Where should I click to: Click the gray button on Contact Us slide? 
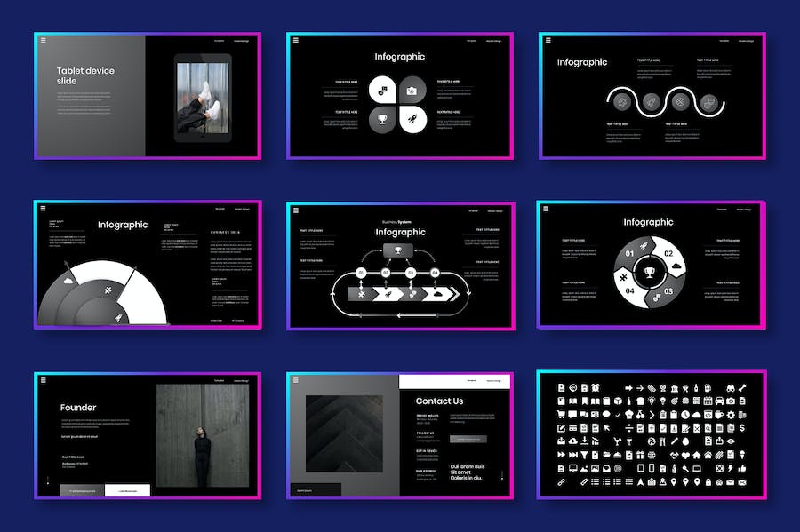coord(468,438)
